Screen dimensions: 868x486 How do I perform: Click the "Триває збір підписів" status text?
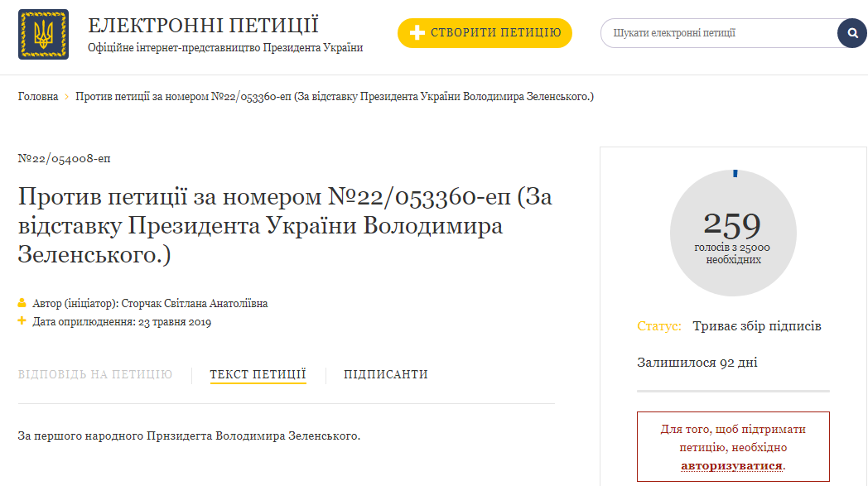pyautogui.click(x=757, y=326)
